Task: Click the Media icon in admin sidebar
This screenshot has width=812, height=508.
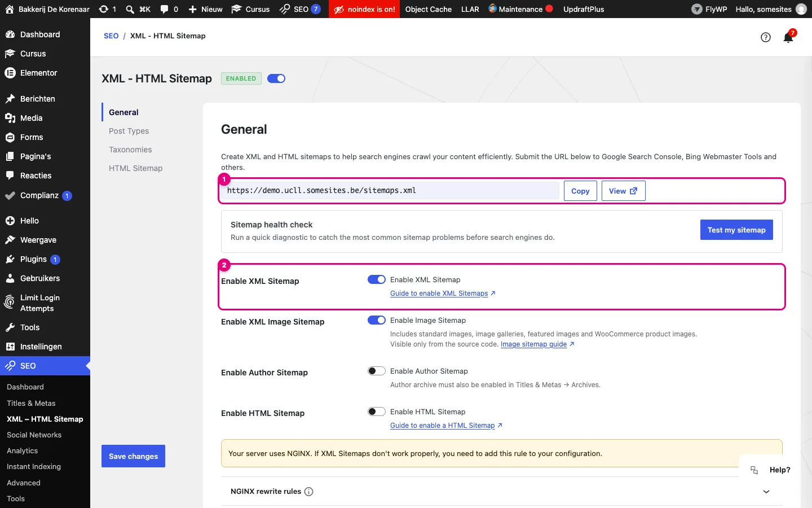Action: click(x=10, y=118)
